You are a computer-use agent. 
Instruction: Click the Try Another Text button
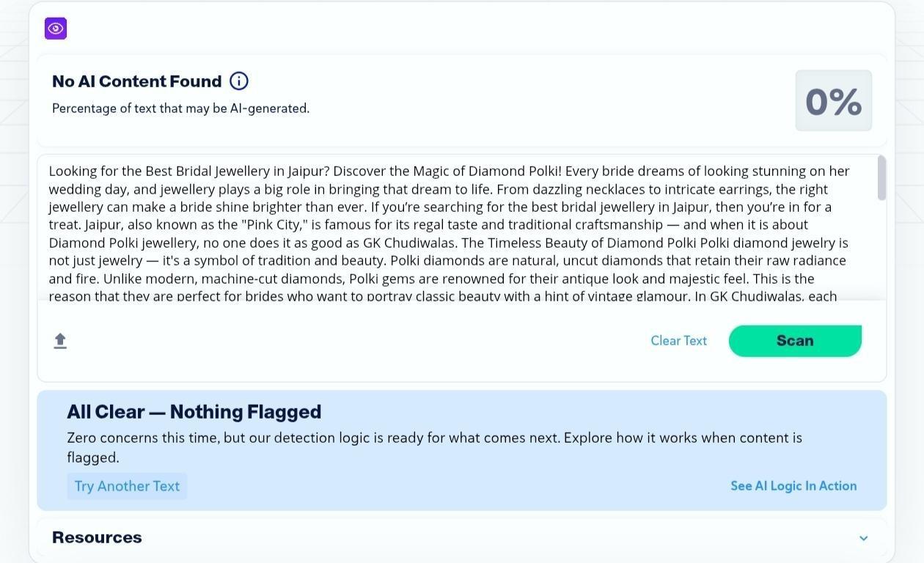[x=127, y=486]
